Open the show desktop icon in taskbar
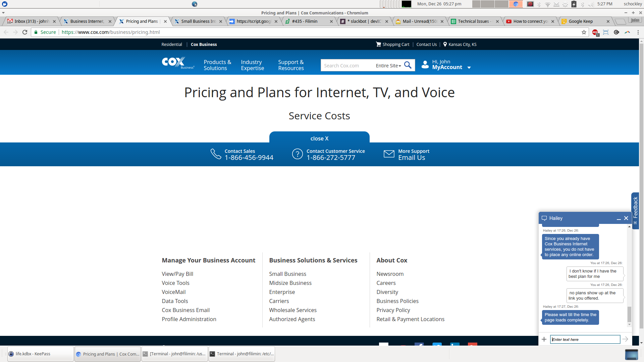The height and width of the screenshot is (362, 644). tap(632, 354)
